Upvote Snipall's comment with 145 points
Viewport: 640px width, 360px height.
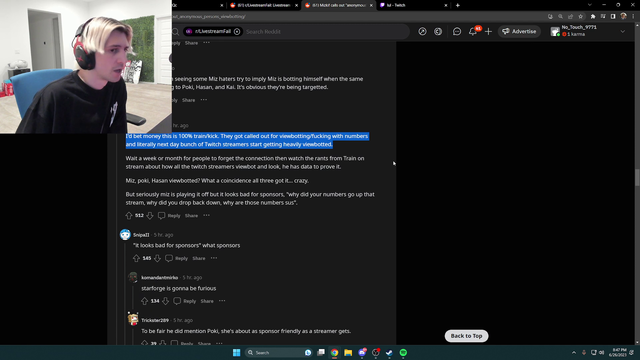136,258
